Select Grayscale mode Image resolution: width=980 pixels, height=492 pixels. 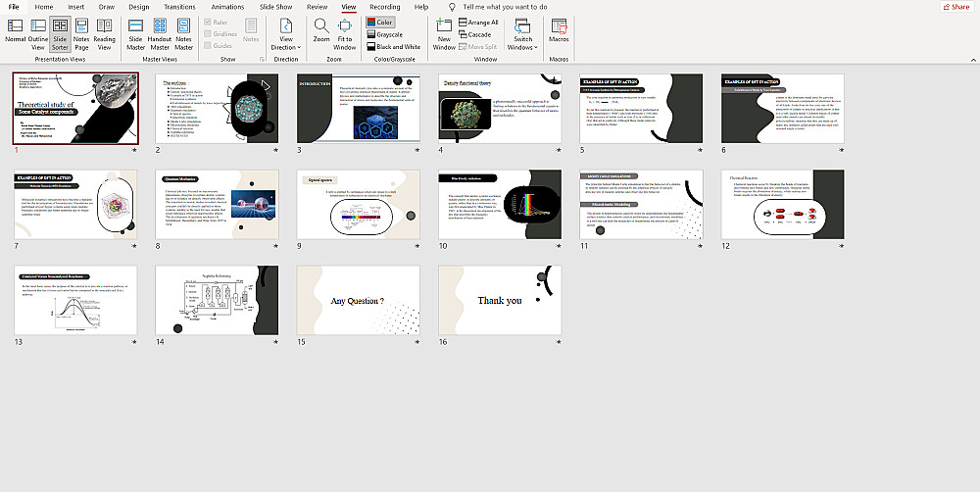tap(385, 34)
